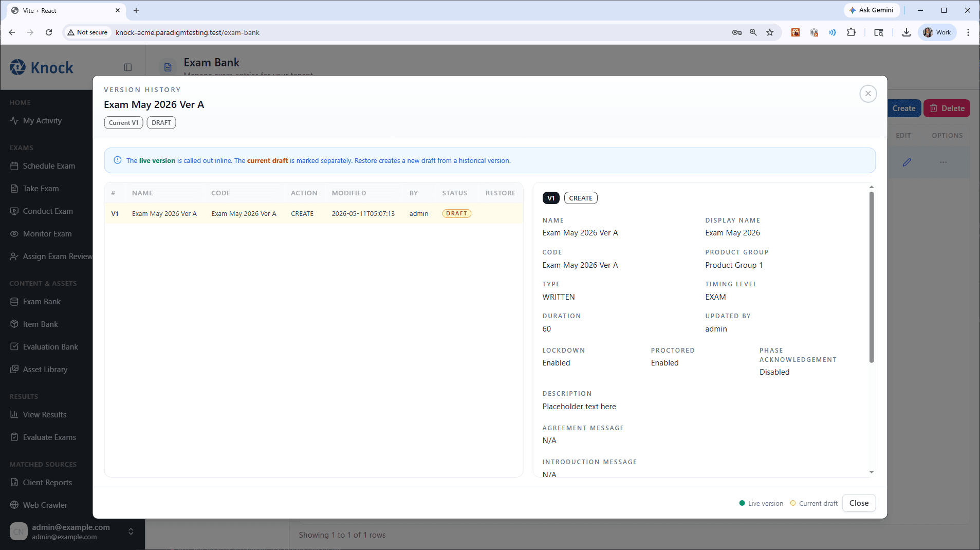Click the CREATE pill in details panel
The image size is (980, 550).
click(581, 198)
